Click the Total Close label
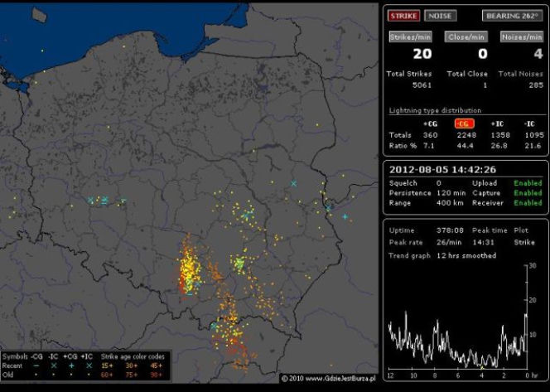Image resolution: width=550 pixels, height=392 pixels. [467, 74]
